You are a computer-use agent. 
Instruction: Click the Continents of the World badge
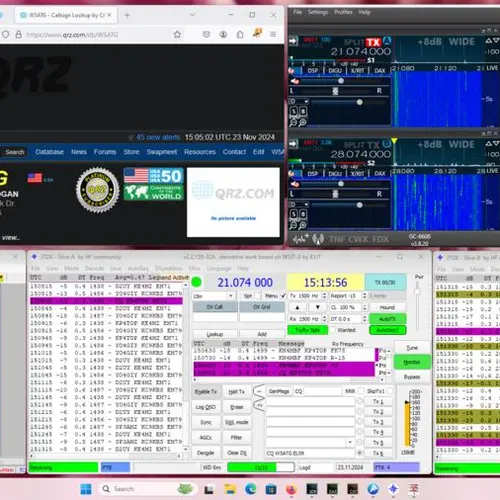click(153, 192)
